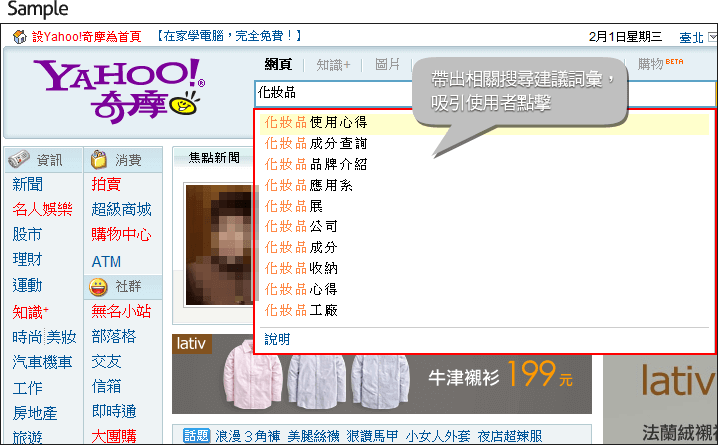Open the 交友 link
718x445 pixels.
[106, 362]
